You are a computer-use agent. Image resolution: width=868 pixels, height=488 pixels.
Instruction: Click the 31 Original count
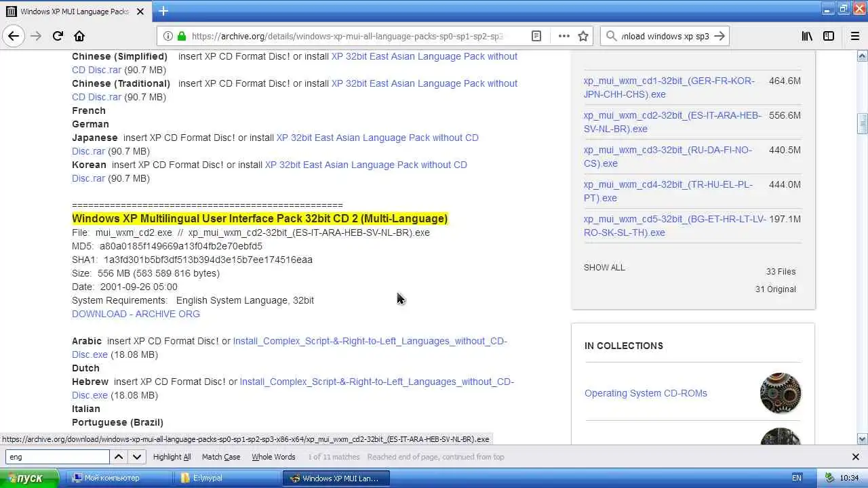click(x=776, y=289)
